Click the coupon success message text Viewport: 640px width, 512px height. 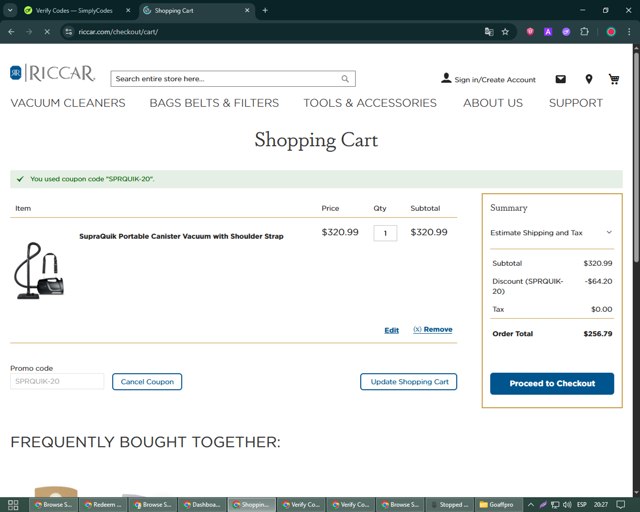92,179
